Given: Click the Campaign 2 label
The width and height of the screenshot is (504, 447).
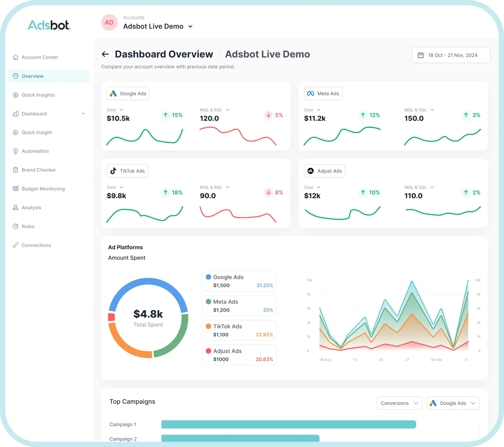Looking at the screenshot, I should click(x=123, y=439).
